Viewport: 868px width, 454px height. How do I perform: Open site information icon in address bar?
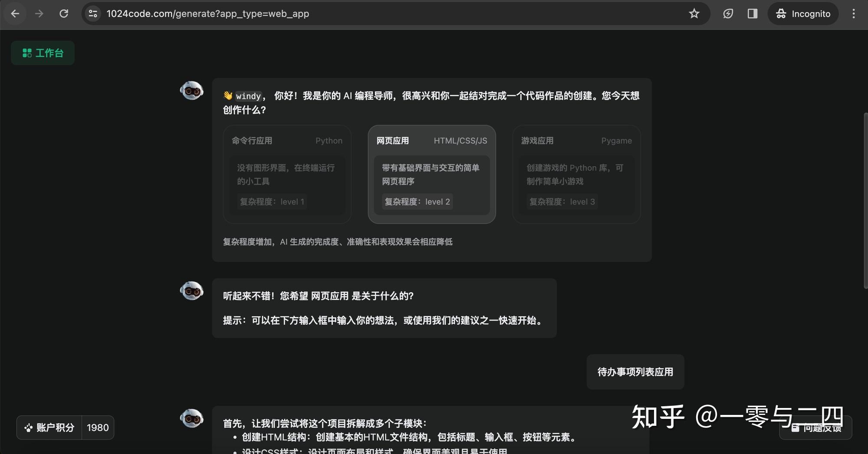[x=92, y=13]
